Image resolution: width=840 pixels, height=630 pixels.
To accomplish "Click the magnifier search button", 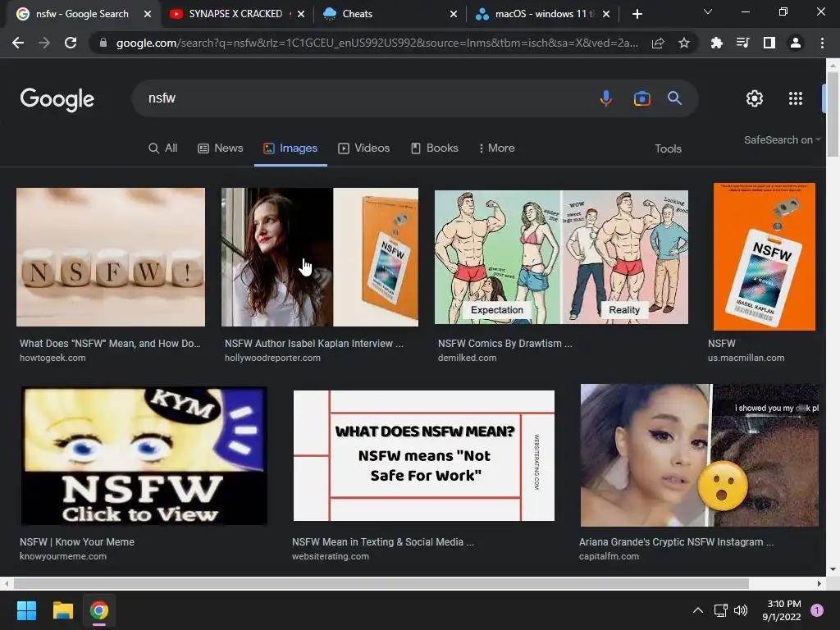I will pos(674,98).
